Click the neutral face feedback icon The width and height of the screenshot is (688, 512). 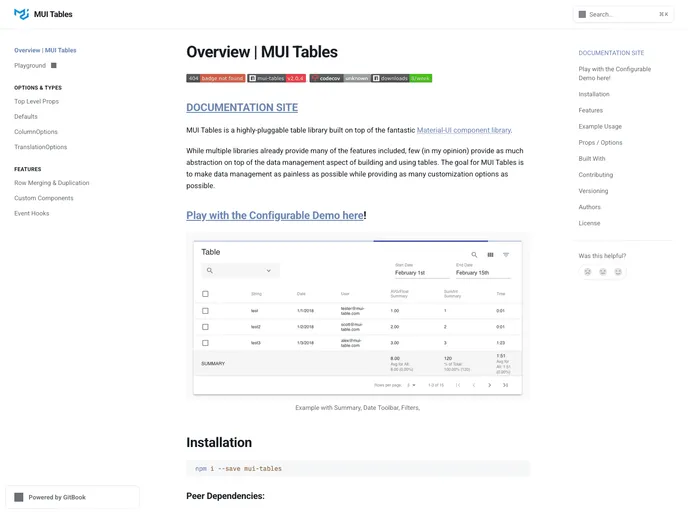point(603,272)
